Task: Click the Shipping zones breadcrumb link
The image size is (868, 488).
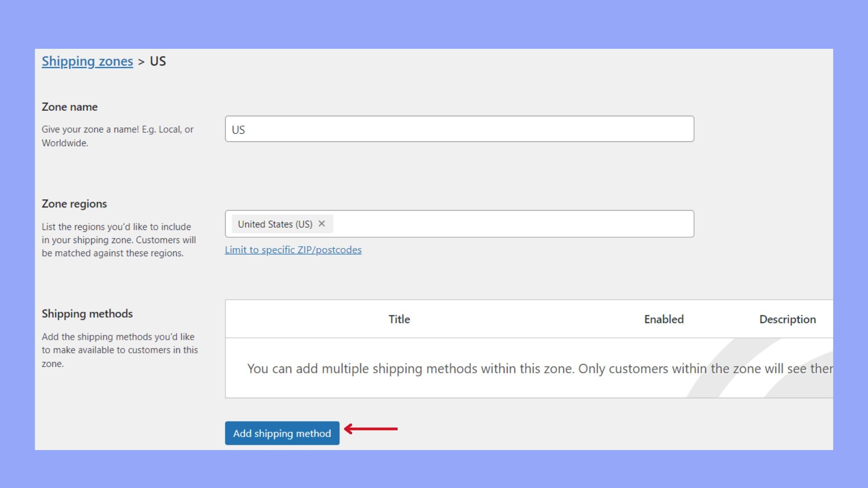Action: tap(87, 61)
